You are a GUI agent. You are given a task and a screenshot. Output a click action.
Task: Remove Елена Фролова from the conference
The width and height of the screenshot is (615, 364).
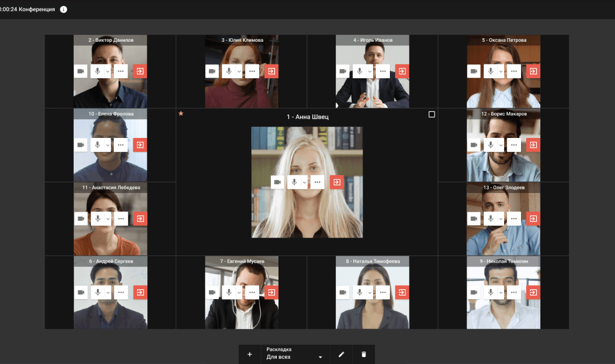click(x=140, y=145)
